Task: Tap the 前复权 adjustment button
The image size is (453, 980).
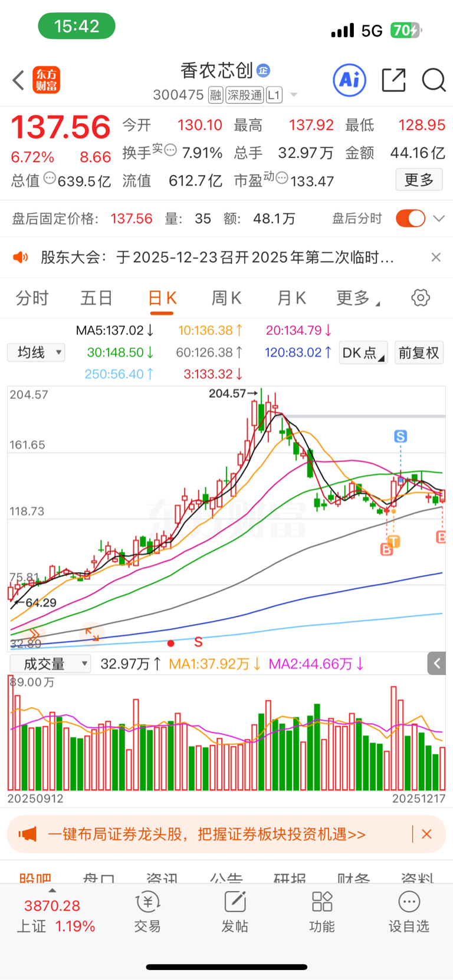Action: tap(419, 352)
